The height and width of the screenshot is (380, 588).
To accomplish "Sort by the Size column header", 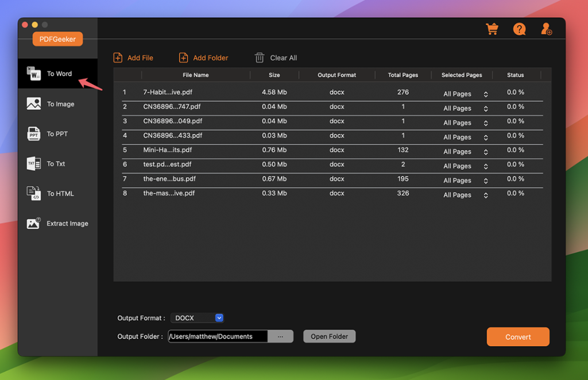I will 274,75.
